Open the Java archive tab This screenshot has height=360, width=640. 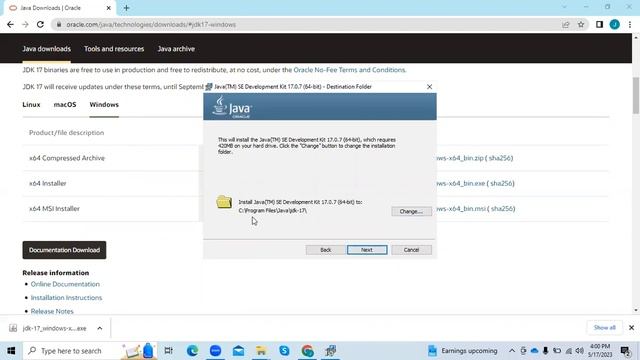tap(176, 49)
